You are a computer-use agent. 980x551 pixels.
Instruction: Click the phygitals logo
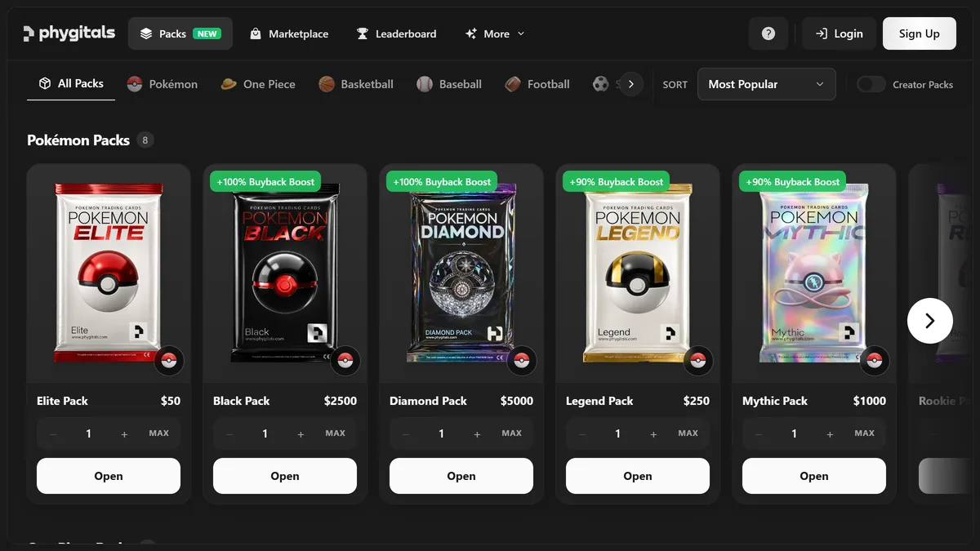pos(69,33)
